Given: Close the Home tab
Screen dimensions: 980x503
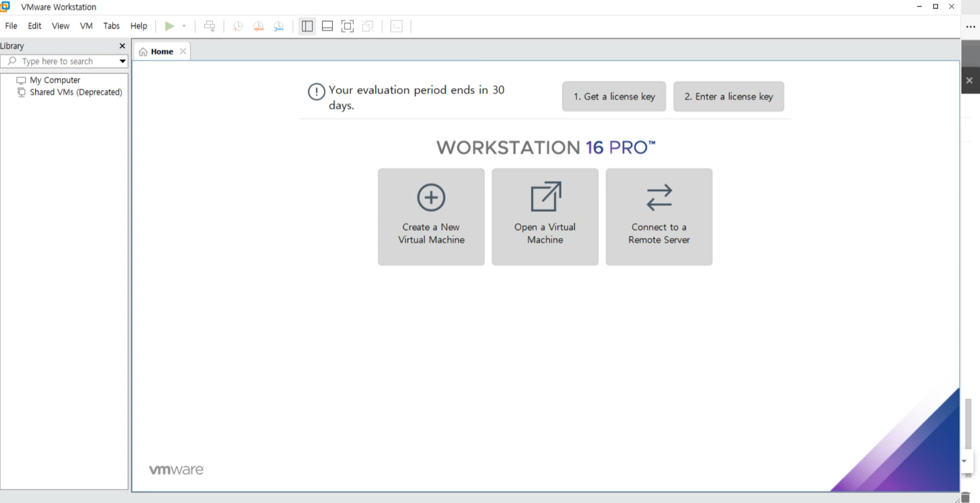Looking at the screenshot, I should [x=183, y=51].
